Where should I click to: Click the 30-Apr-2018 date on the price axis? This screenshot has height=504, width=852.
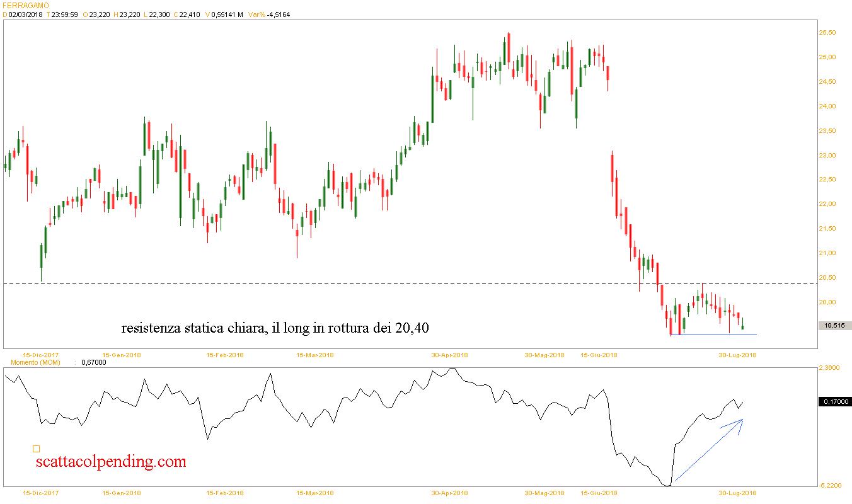(x=449, y=355)
